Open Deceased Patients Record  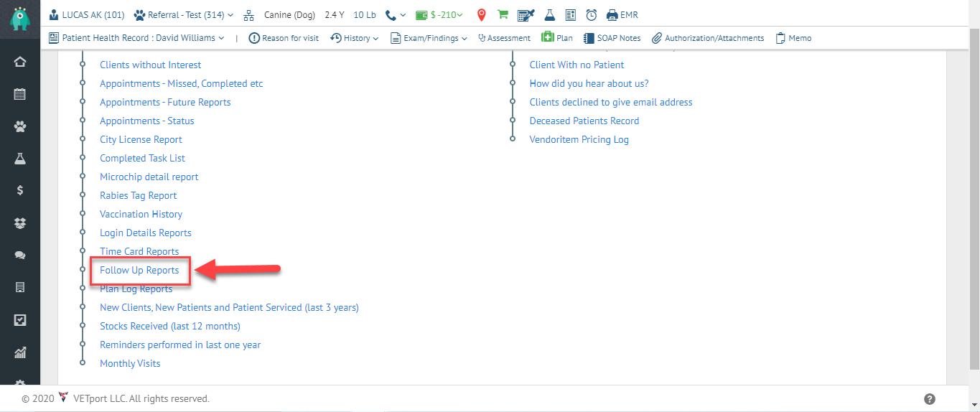coord(584,121)
